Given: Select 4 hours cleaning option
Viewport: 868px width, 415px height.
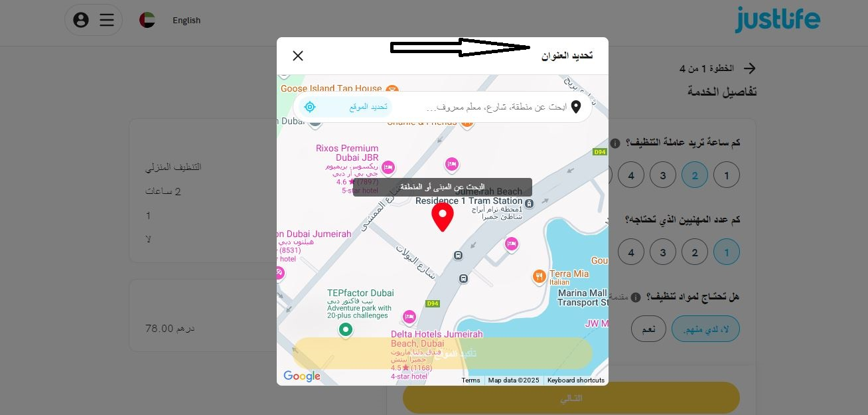Looking at the screenshot, I should 631,175.
